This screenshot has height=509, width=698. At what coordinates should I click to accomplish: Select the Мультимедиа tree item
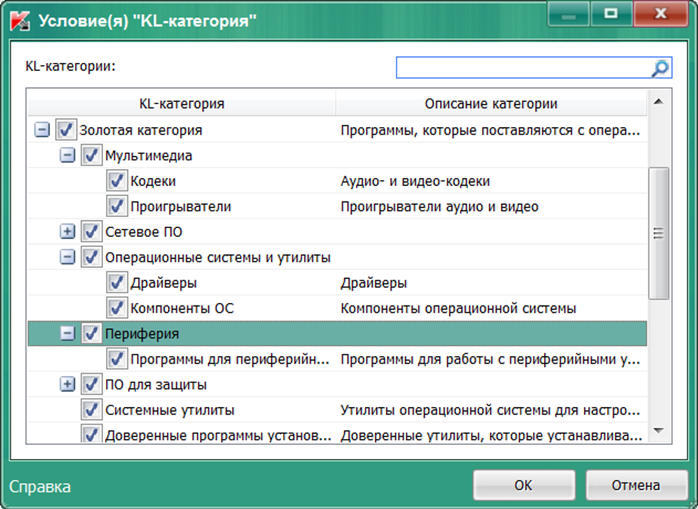tap(149, 156)
